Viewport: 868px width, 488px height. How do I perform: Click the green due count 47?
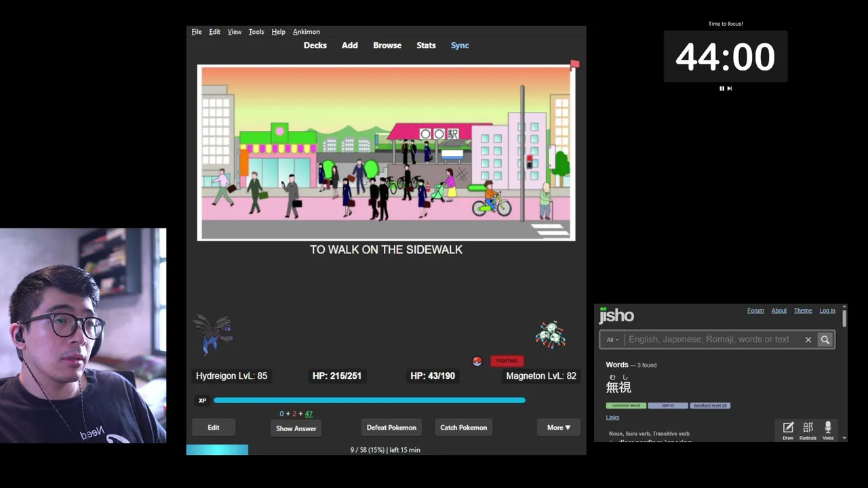[x=309, y=413]
